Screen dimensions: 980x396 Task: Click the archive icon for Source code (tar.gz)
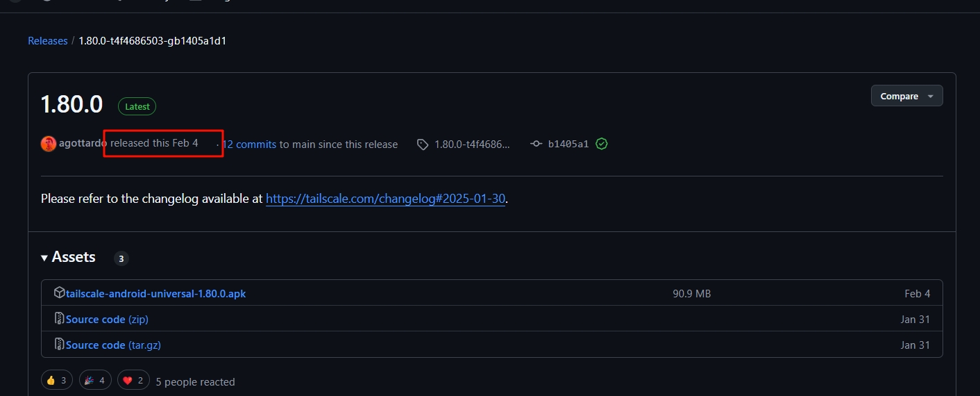(x=60, y=345)
